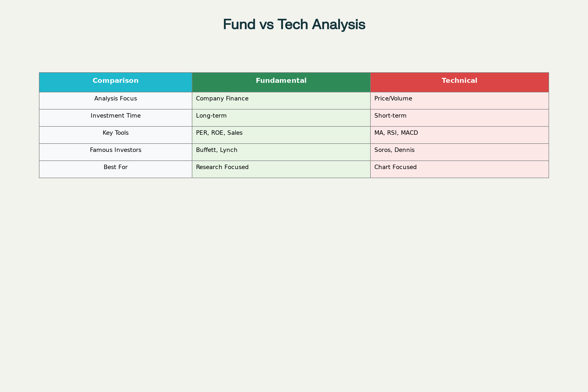Click the Analysis Focus row label
The width and height of the screenshot is (588, 392).
pyautogui.click(x=115, y=100)
